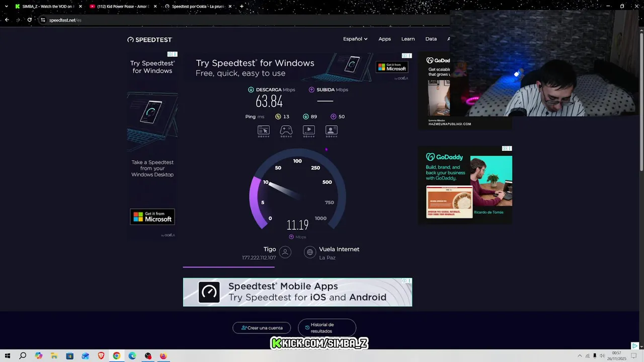Open the Learn menu item
The height and width of the screenshot is (362, 644).
(408, 39)
